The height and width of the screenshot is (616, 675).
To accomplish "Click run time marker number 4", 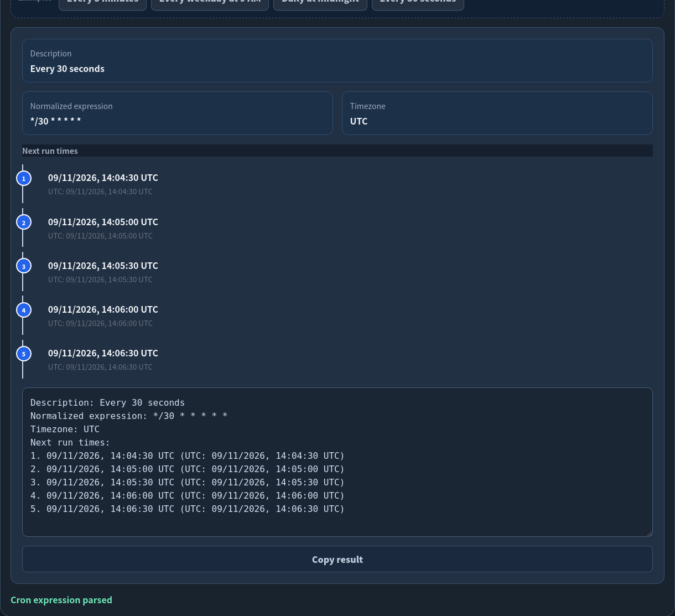I will pyautogui.click(x=23, y=310).
